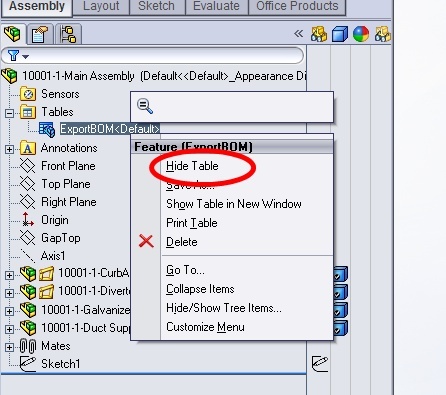
Task: Expand the 10001-1-Galvanize subassembly
Action: pos(9,311)
